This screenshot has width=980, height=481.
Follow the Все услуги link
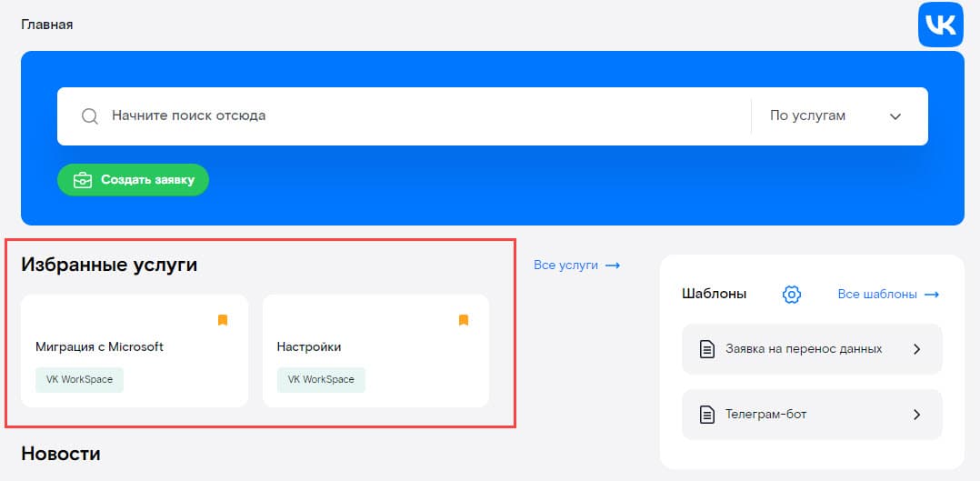click(x=565, y=266)
